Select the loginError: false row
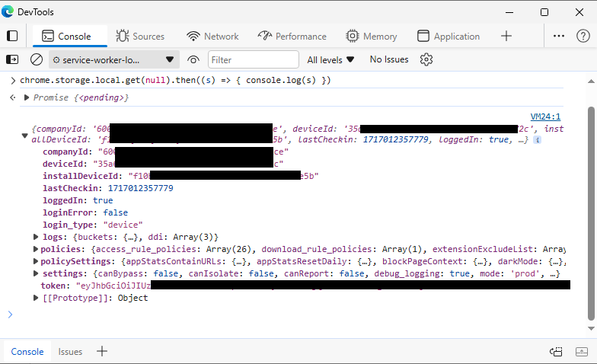 (85, 212)
